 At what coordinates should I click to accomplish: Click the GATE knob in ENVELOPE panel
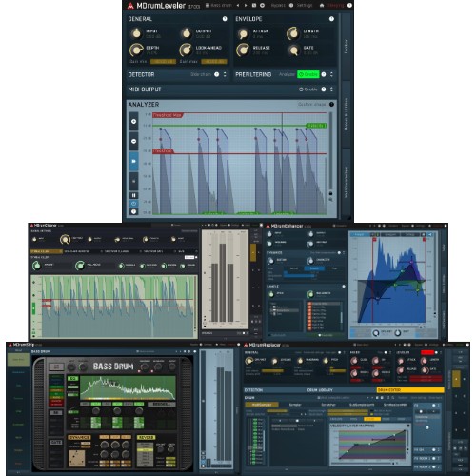click(294, 50)
